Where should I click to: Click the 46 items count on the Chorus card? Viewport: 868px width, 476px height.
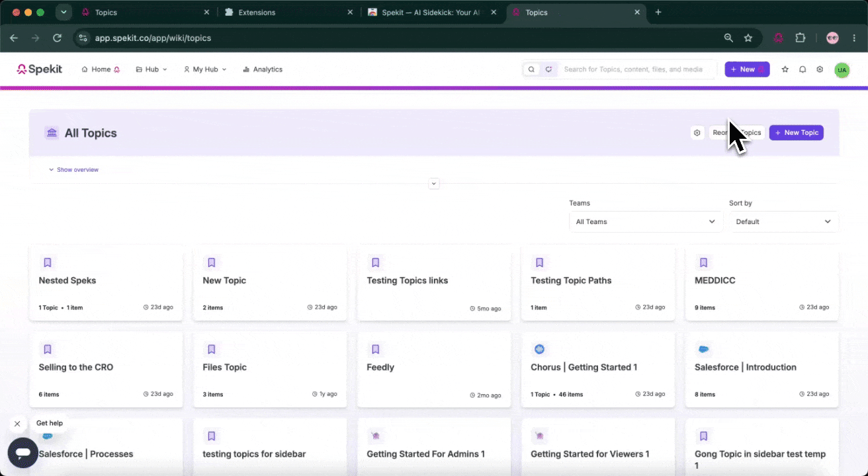[x=570, y=395]
